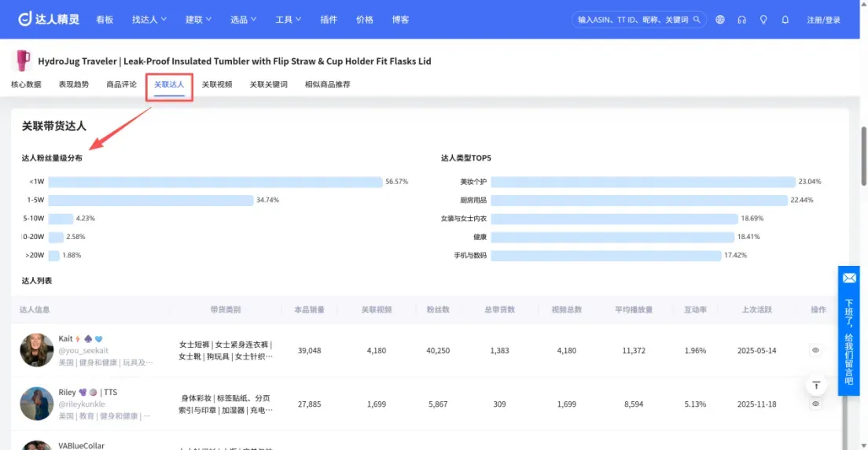Click the 27,885 sales value
The image size is (868, 450).
[310, 404]
